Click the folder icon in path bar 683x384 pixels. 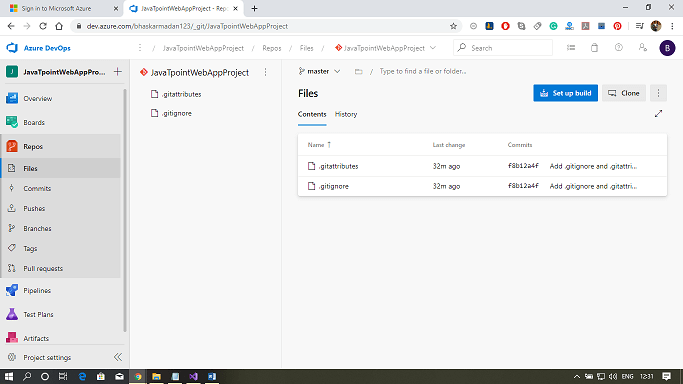coord(358,71)
